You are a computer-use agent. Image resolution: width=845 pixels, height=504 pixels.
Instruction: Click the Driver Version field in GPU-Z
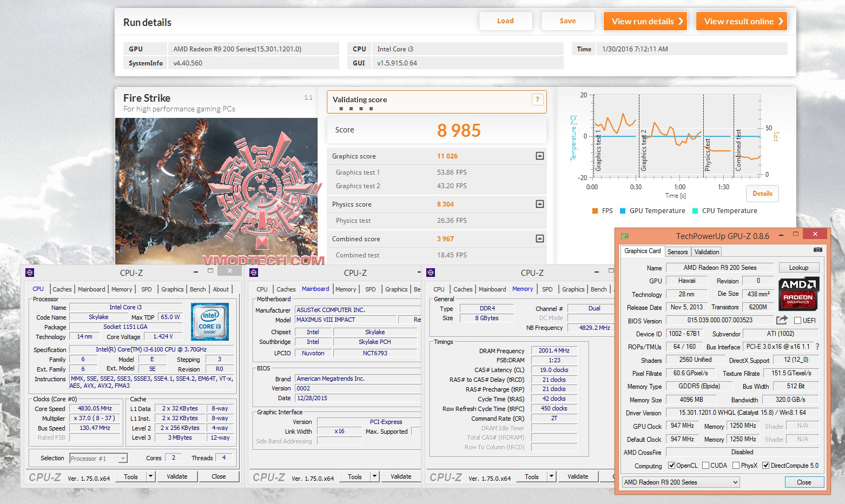[742, 412]
